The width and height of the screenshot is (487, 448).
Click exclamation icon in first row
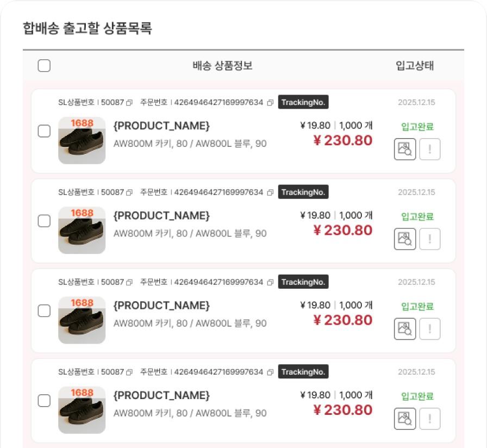429,149
